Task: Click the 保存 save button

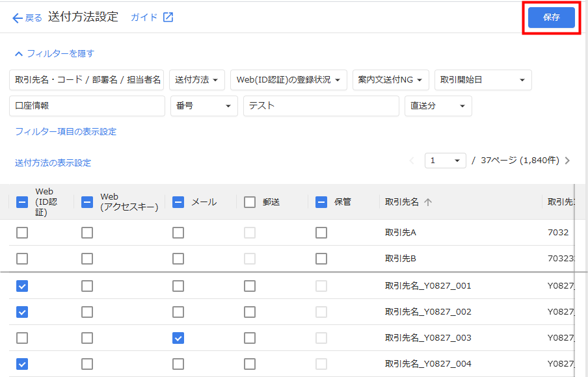Action: pyautogui.click(x=551, y=18)
